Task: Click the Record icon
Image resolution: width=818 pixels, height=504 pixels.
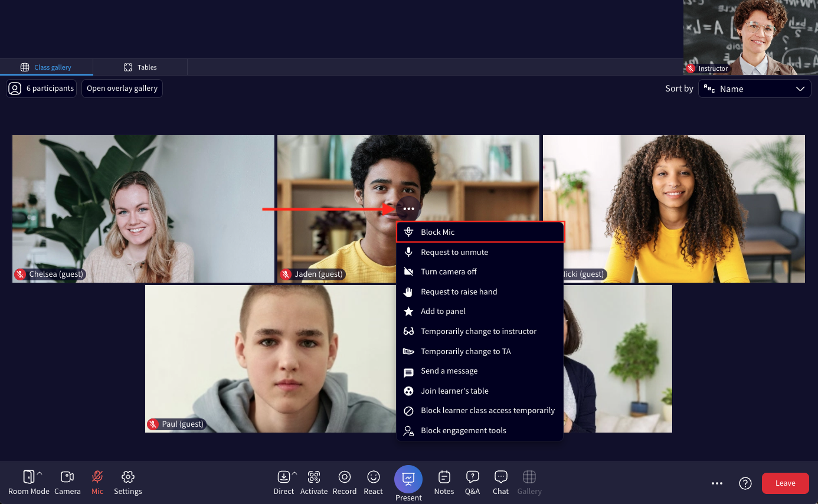Action: pyautogui.click(x=345, y=482)
